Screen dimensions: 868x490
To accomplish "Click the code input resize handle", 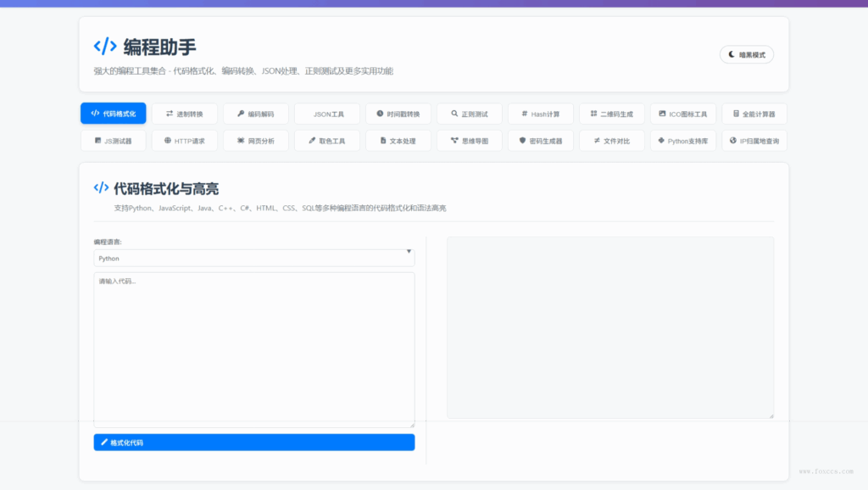I will [x=412, y=425].
